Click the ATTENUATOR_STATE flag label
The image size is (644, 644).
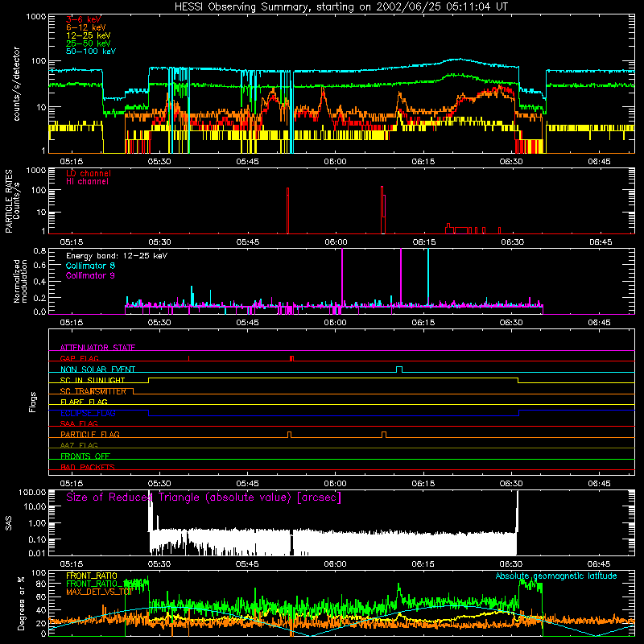[x=97, y=348]
